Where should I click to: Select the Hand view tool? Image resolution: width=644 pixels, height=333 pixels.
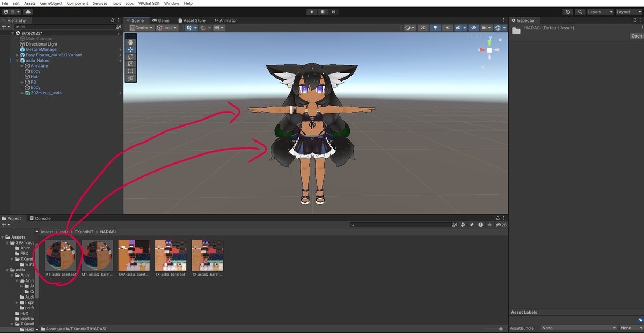pos(130,42)
